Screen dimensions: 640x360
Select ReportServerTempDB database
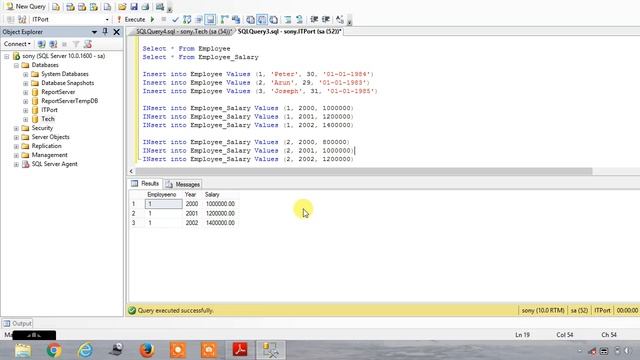(x=70, y=101)
